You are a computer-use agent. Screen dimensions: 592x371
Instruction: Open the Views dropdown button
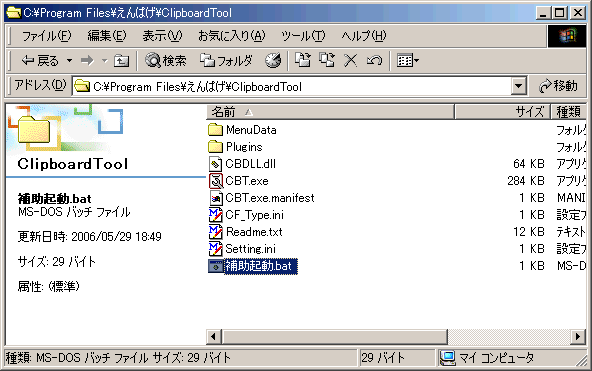point(408,60)
